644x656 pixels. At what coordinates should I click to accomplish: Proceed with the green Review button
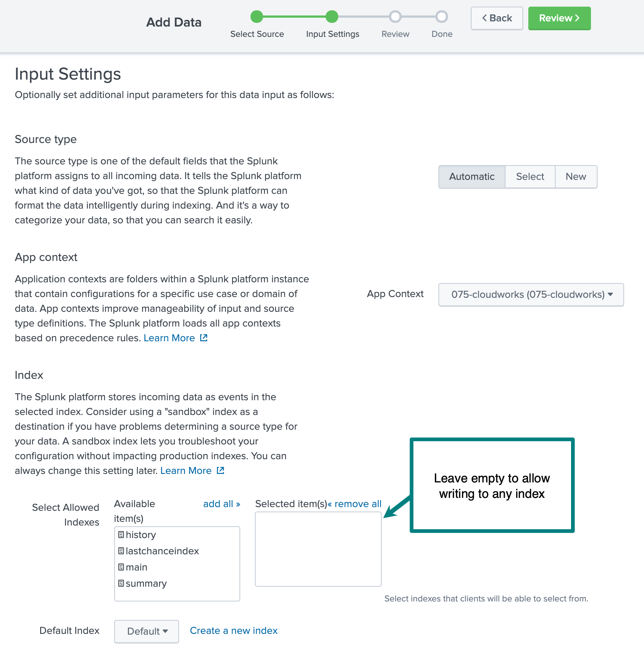click(x=559, y=18)
